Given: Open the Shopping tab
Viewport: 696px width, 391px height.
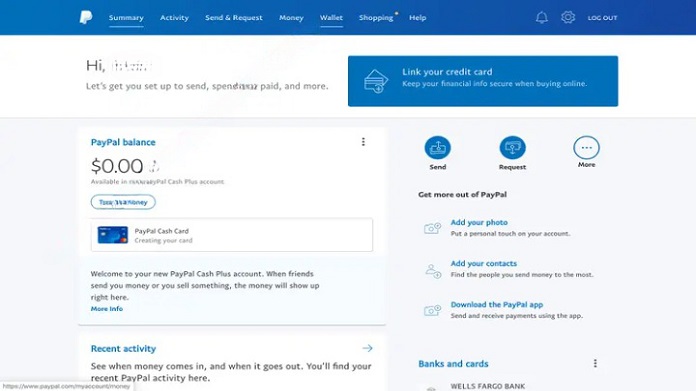Looking at the screenshot, I should point(376,18).
